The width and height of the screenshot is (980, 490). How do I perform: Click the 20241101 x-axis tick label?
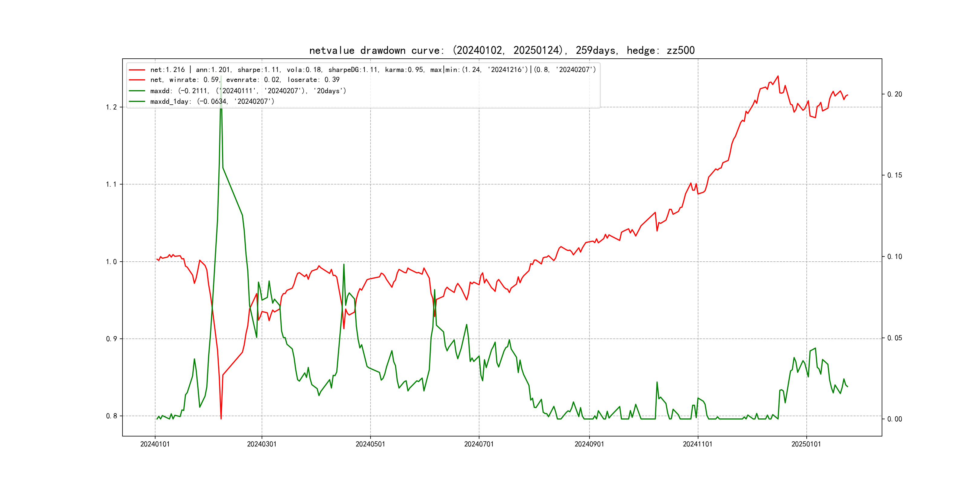click(x=697, y=444)
